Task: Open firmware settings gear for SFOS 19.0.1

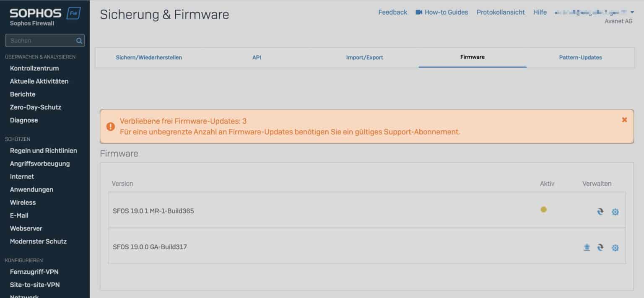Action: 615,212
